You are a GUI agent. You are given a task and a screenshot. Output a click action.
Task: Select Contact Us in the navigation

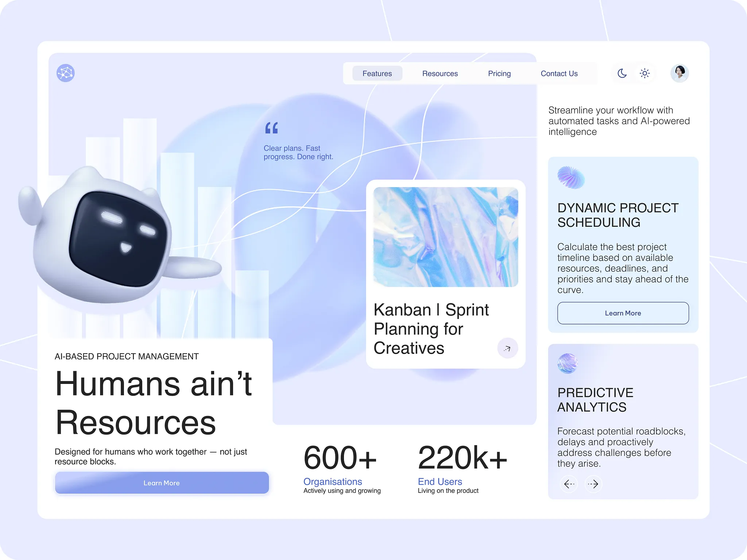pos(559,73)
